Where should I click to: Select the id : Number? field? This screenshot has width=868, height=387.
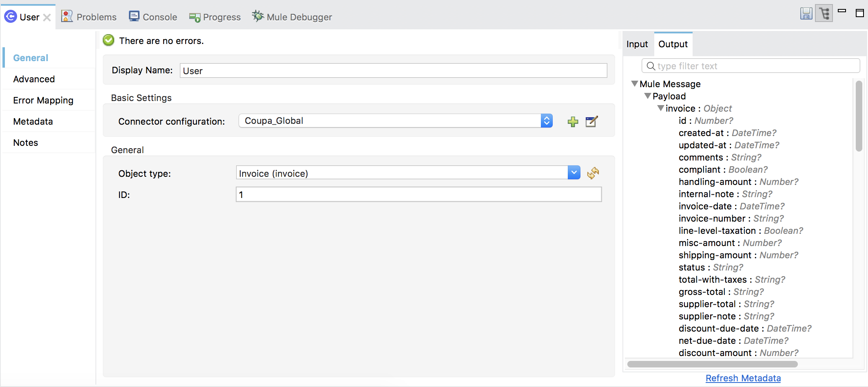[x=706, y=121]
